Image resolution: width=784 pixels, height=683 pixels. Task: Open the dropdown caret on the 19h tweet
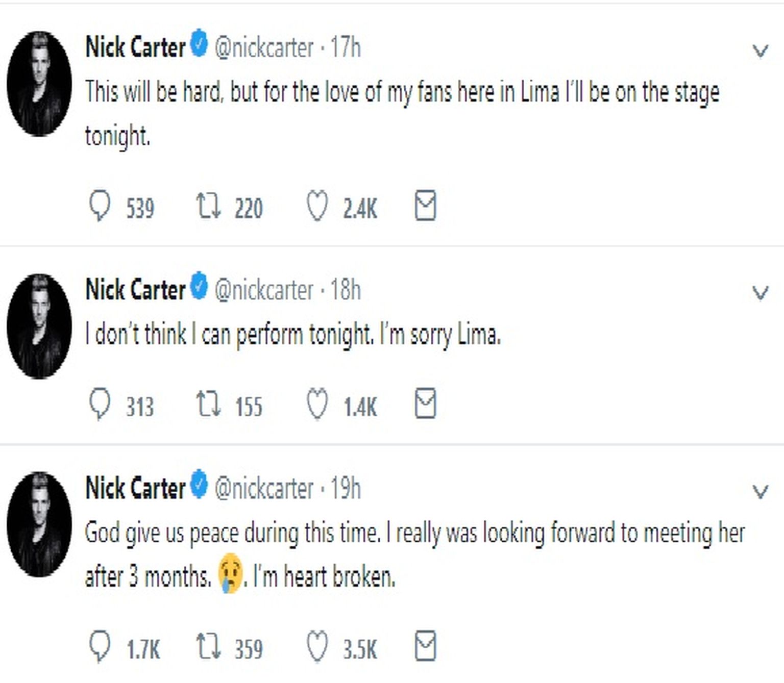click(761, 491)
